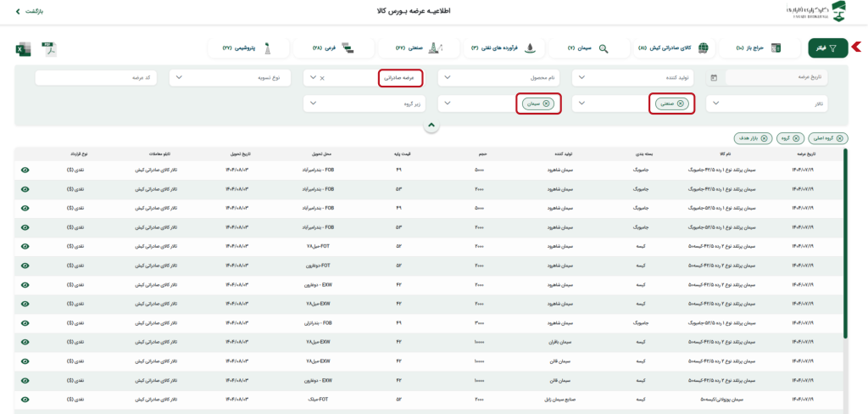Remove the سیمان filter chip
This screenshot has width=868, height=414.
click(x=547, y=103)
